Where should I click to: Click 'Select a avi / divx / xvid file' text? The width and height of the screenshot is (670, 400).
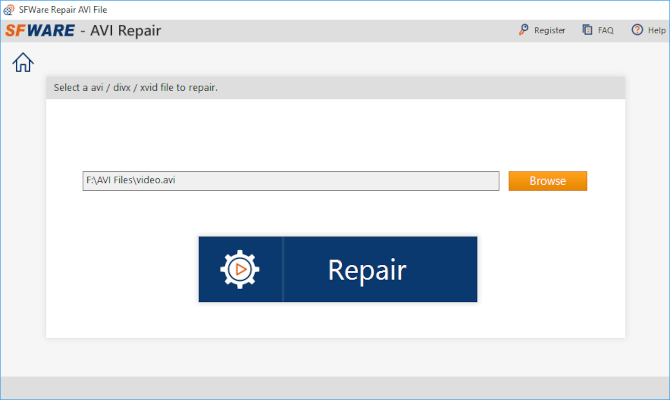pos(135,88)
